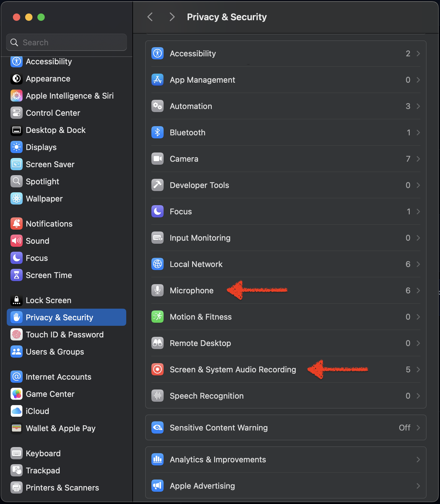Open Game Center sidebar label
440x504 pixels.
tap(50, 394)
